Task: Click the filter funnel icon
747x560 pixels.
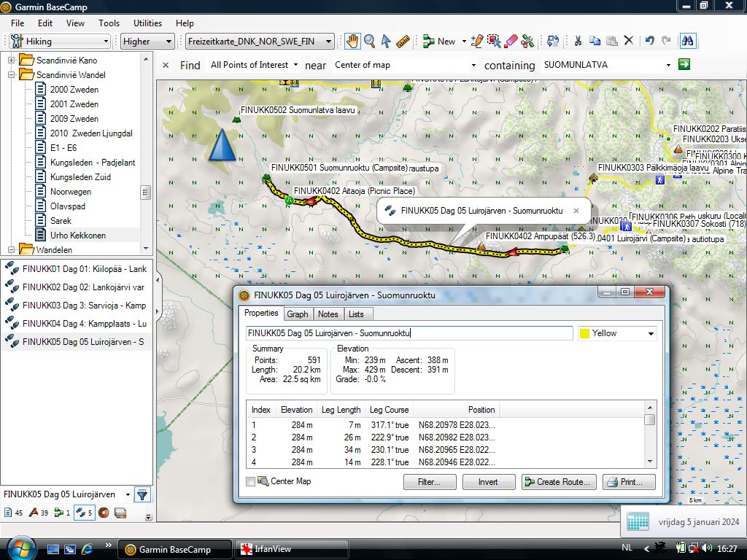Action: tap(142, 494)
